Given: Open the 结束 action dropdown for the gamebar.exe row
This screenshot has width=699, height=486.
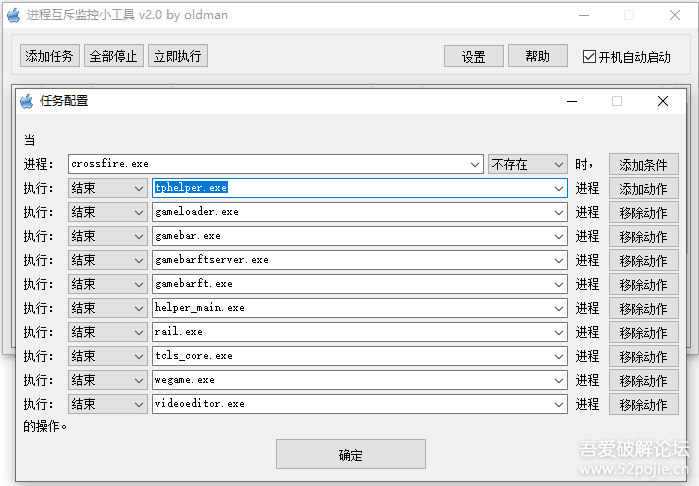Looking at the screenshot, I should (108, 236).
